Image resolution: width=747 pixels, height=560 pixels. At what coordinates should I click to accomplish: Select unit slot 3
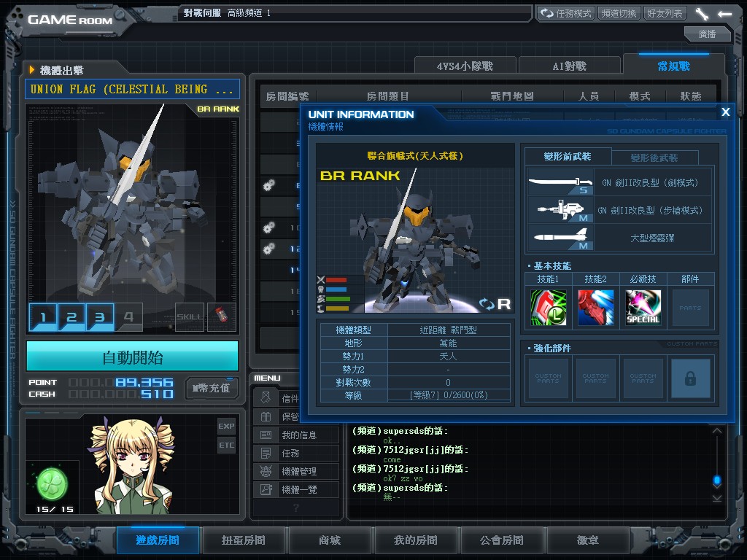tap(100, 316)
